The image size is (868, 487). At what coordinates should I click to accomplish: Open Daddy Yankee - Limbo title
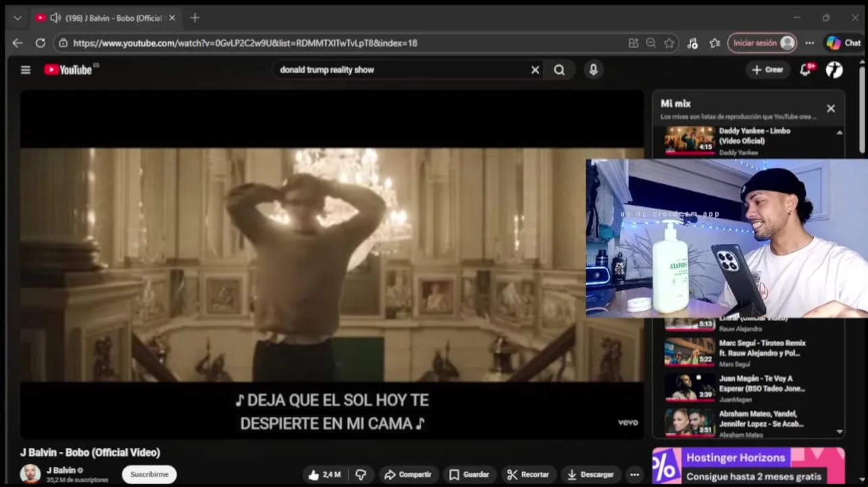pyautogui.click(x=754, y=136)
